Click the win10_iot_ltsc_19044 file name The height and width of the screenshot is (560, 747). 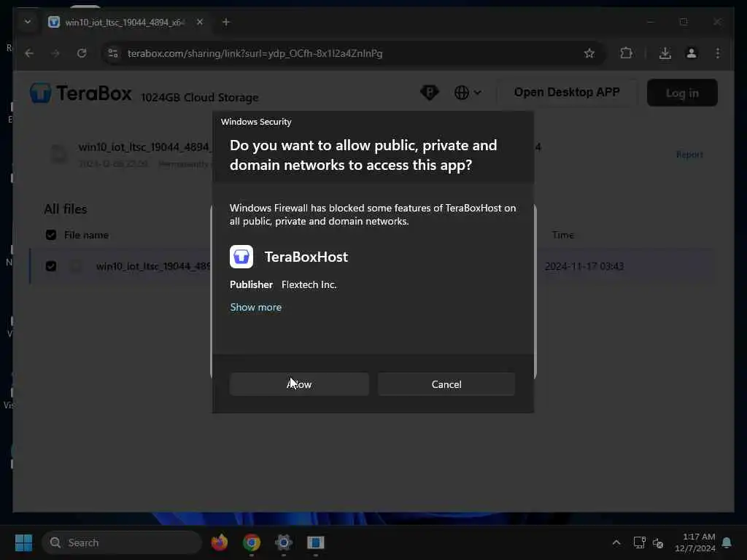click(x=153, y=266)
